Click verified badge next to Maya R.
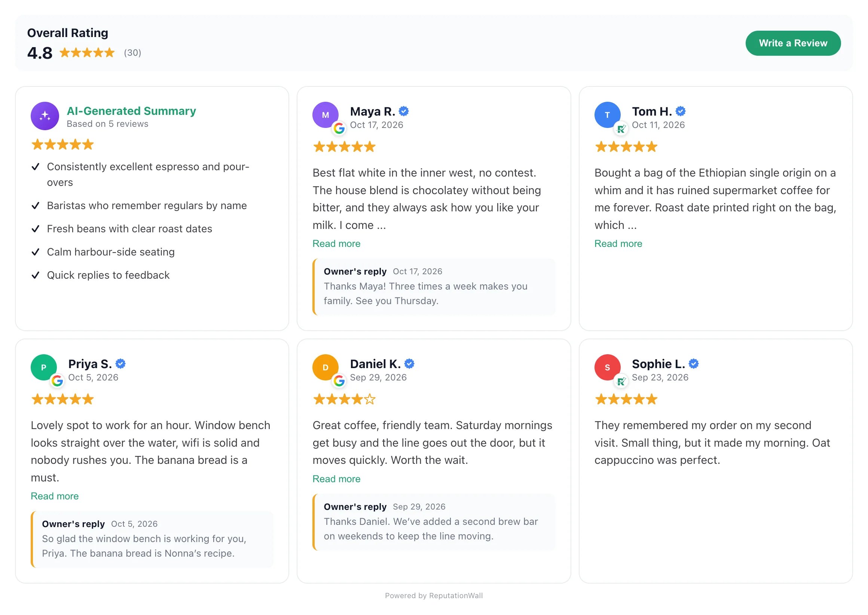The width and height of the screenshot is (868, 615). [x=404, y=111]
